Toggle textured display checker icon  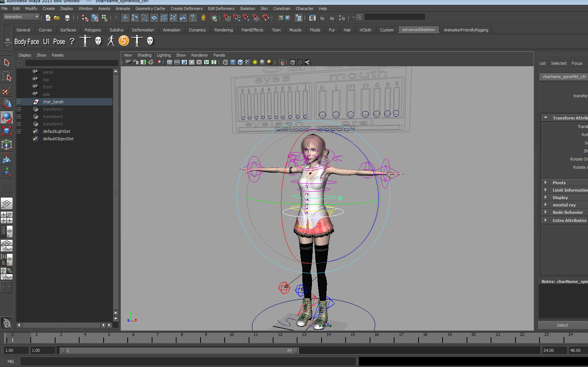click(248, 62)
